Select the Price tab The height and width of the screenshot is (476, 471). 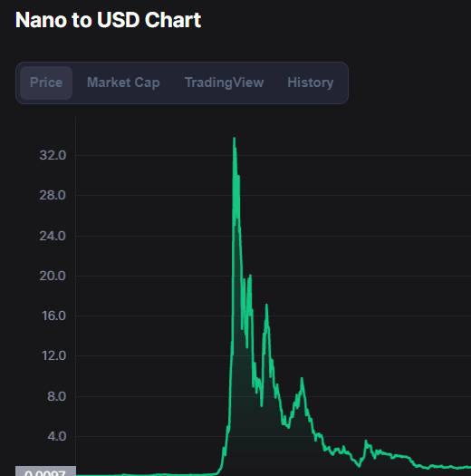[x=46, y=83]
